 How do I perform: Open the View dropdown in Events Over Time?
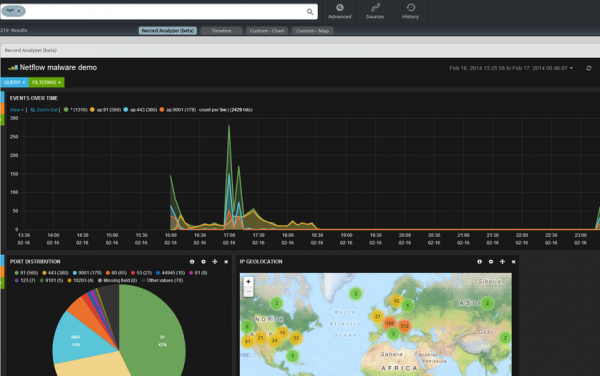click(16, 110)
